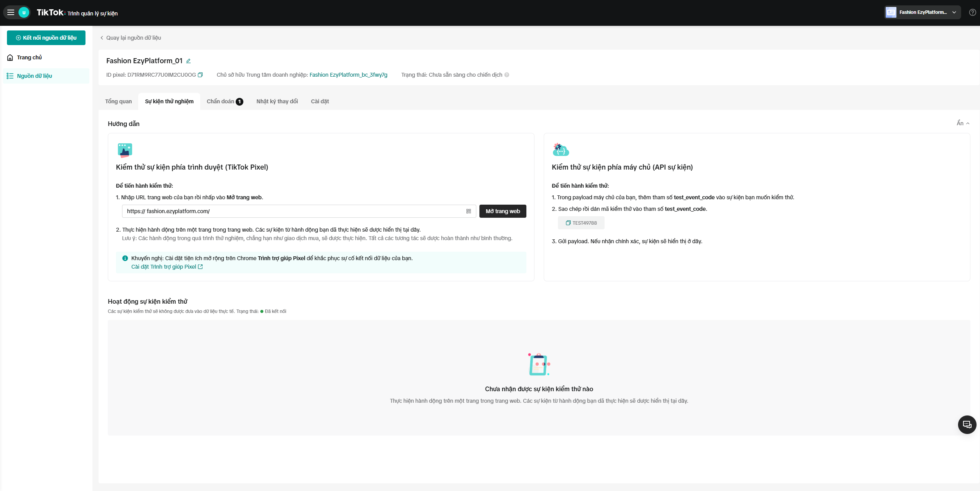Switch to the Tổng quan tab
The image size is (980, 491).
pos(118,101)
